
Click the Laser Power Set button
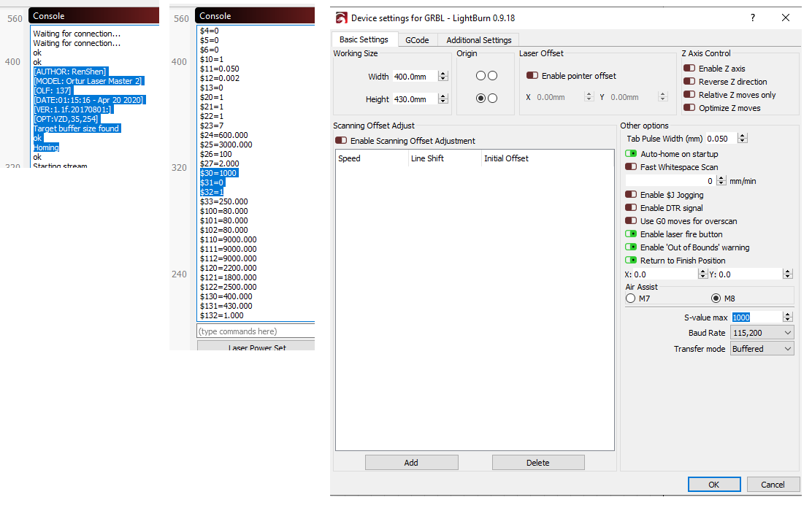click(257, 347)
